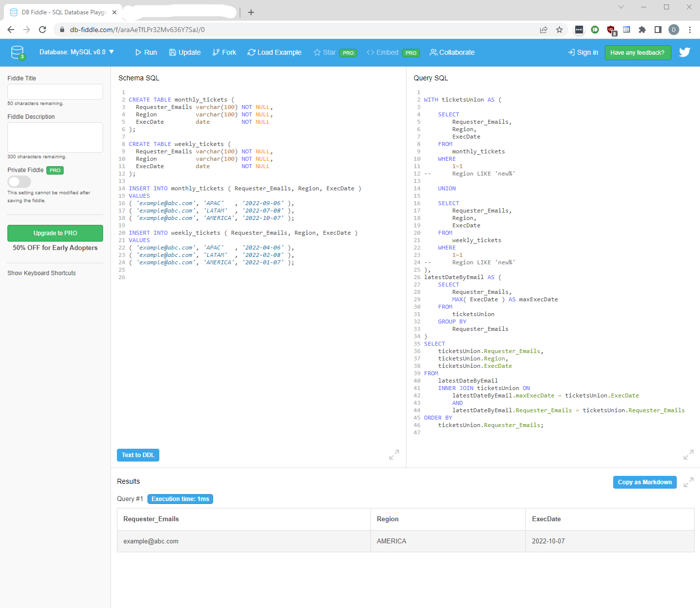
Task: Open the Database MySQL v8.0 dropdown
Action: coord(76,52)
